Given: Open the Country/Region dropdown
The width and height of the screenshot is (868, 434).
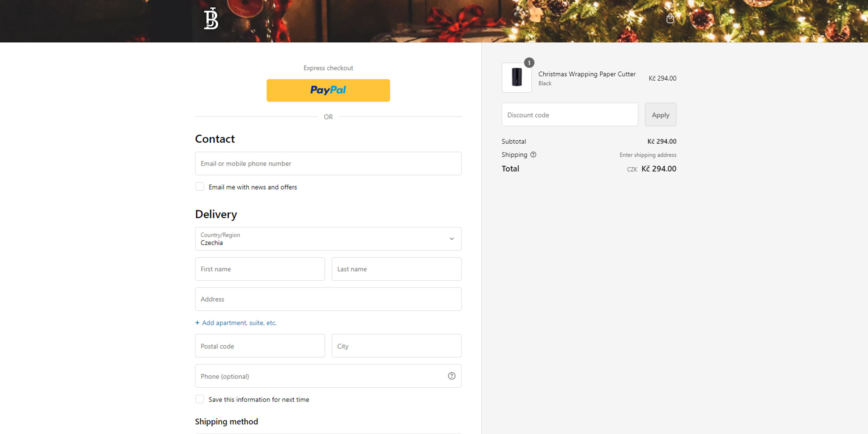Looking at the screenshot, I should 328,239.
